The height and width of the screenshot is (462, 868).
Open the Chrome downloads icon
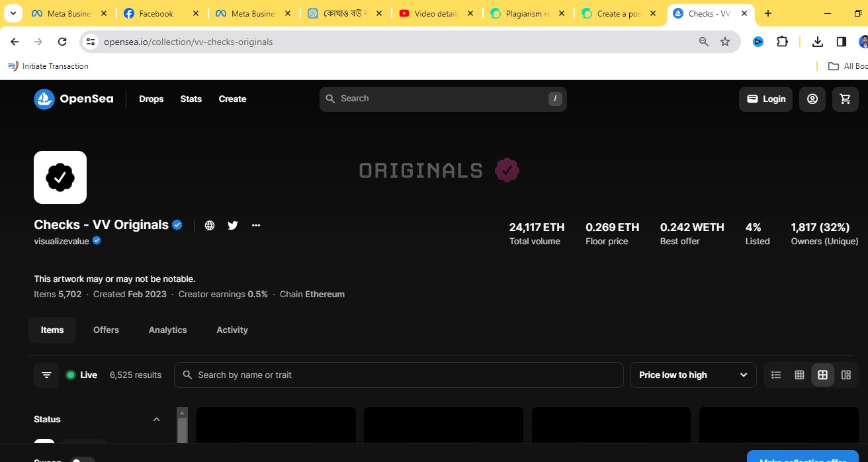click(818, 42)
